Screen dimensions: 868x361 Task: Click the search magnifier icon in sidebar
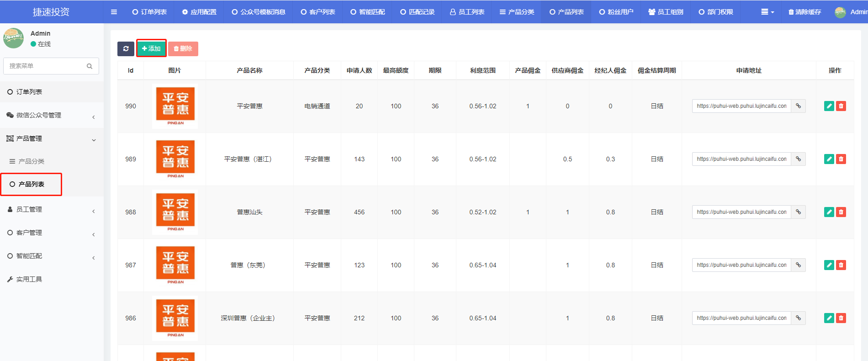pyautogui.click(x=90, y=66)
